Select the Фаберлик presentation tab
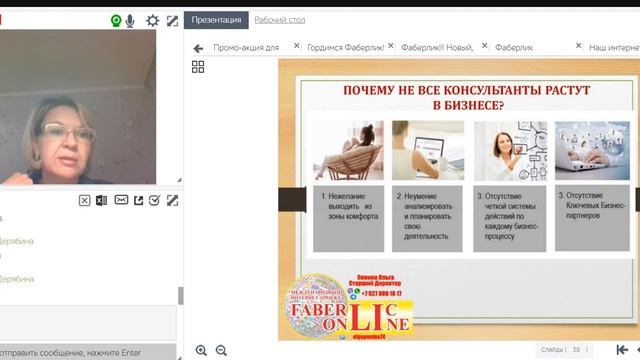Viewport: 640px width, 360px height. click(x=514, y=48)
